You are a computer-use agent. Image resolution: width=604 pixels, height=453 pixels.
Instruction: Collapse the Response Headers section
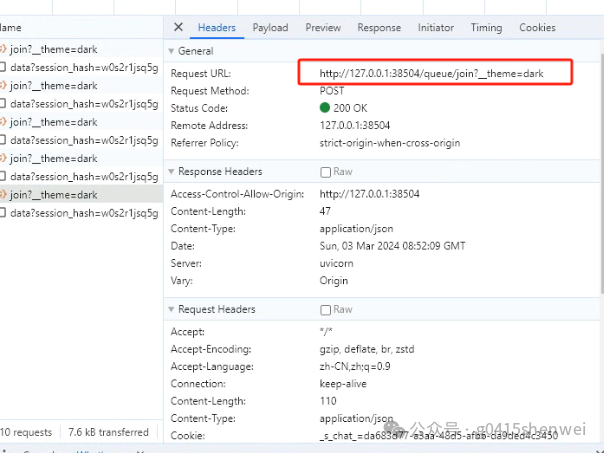[171, 171]
